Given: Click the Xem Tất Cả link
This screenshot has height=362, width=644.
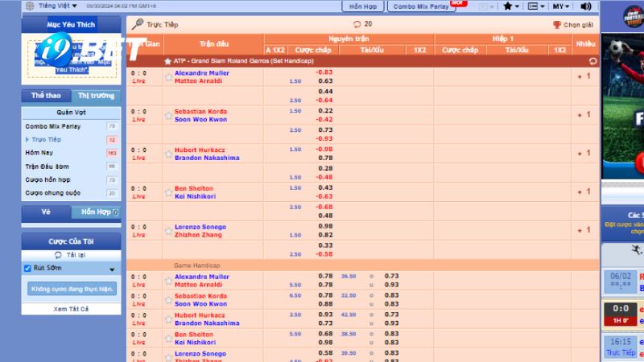Looking at the screenshot, I should pos(71,309).
